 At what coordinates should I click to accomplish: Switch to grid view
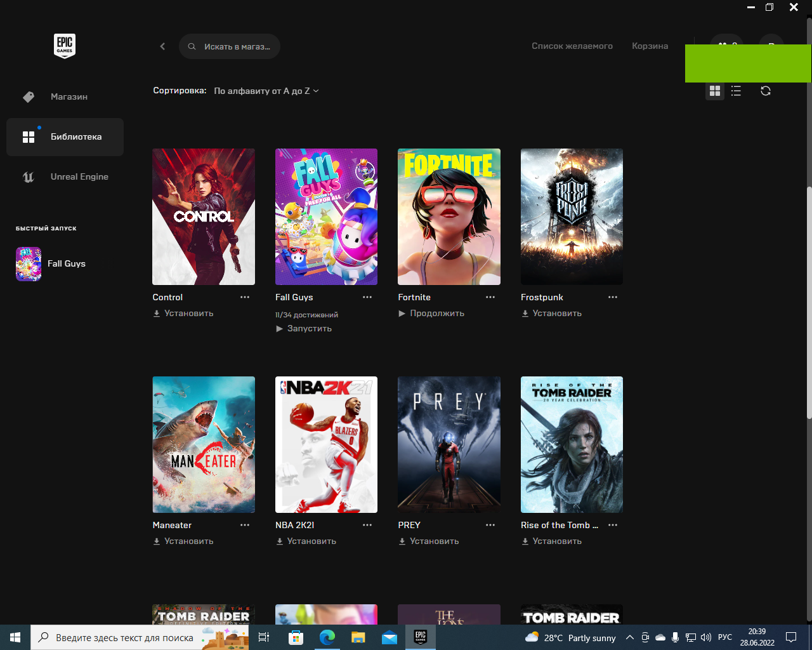[715, 91]
